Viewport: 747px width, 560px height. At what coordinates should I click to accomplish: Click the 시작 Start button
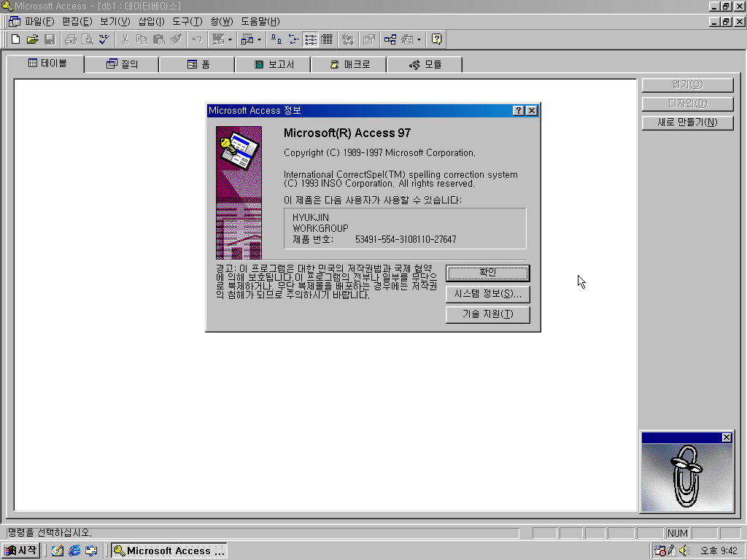coord(20,551)
